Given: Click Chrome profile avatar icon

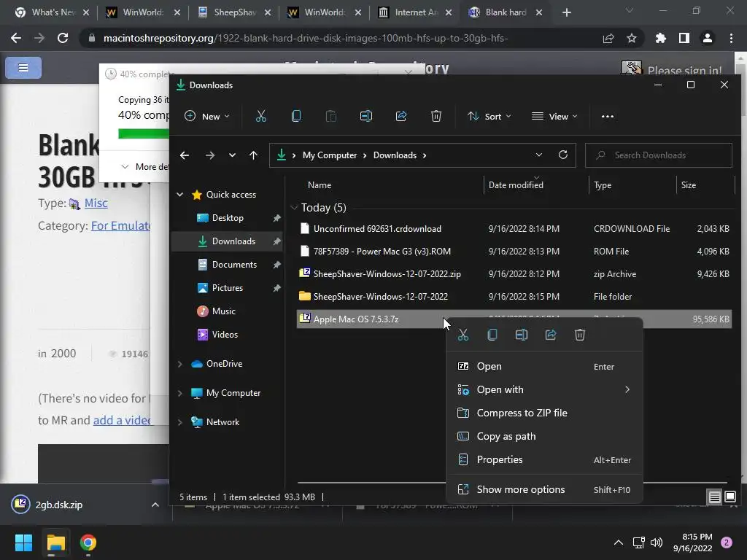Looking at the screenshot, I should [x=708, y=38].
